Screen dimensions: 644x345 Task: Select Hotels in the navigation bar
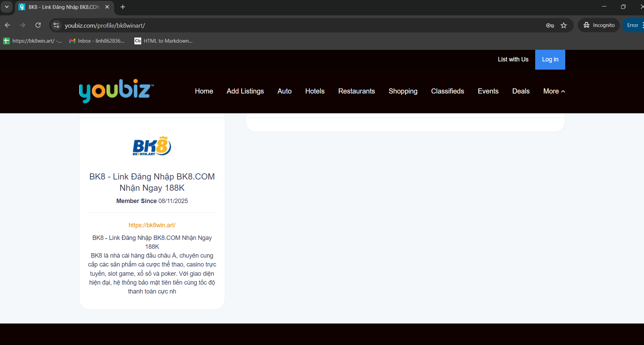tap(314, 91)
